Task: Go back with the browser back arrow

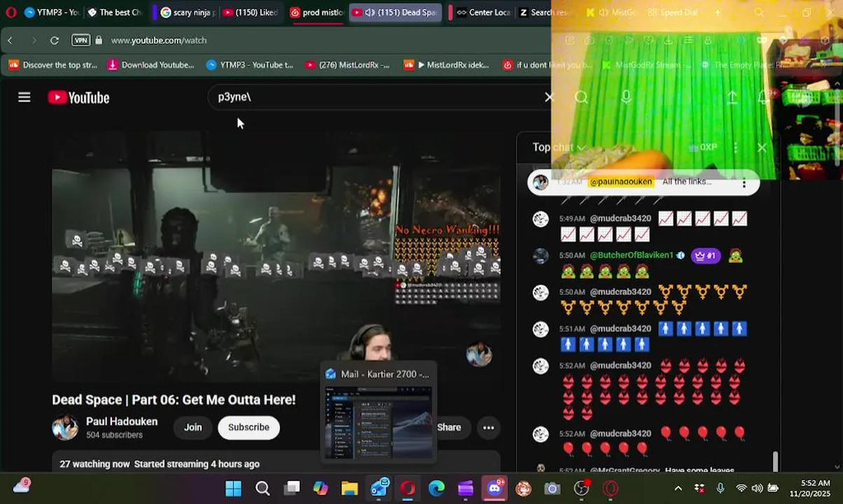Action: [x=10, y=41]
